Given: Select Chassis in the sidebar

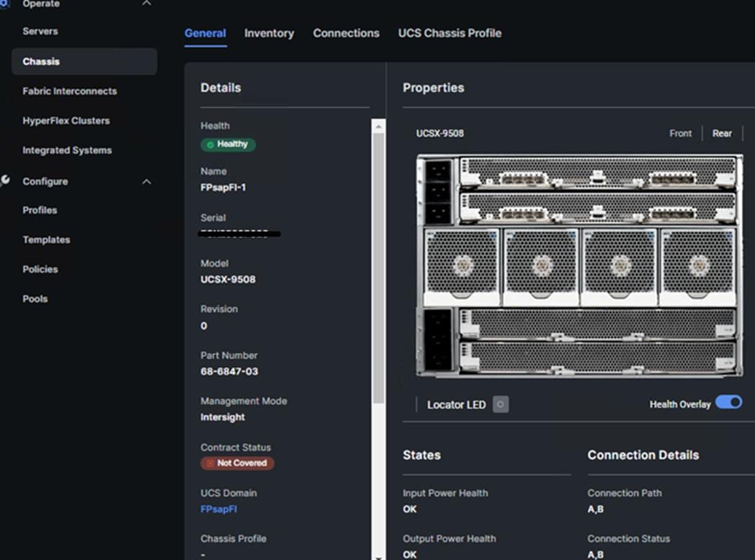Looking at the screenshot, I should (x=84, y=61).
